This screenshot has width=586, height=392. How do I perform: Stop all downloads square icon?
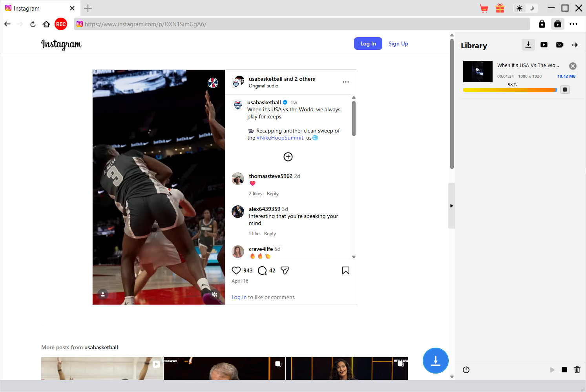click(x=564, y=370)
